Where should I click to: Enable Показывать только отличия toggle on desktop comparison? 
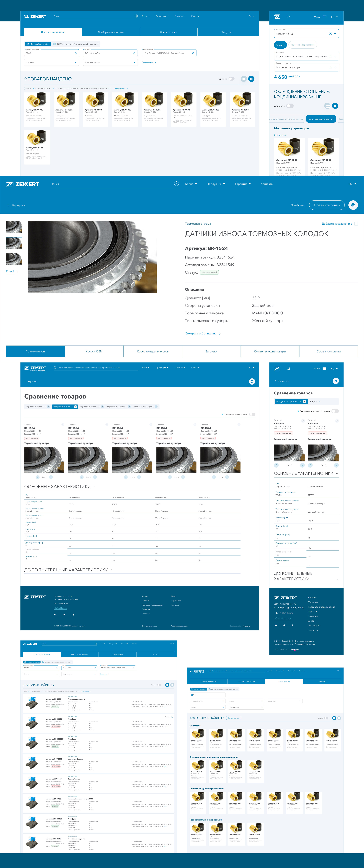click(252, 414)
